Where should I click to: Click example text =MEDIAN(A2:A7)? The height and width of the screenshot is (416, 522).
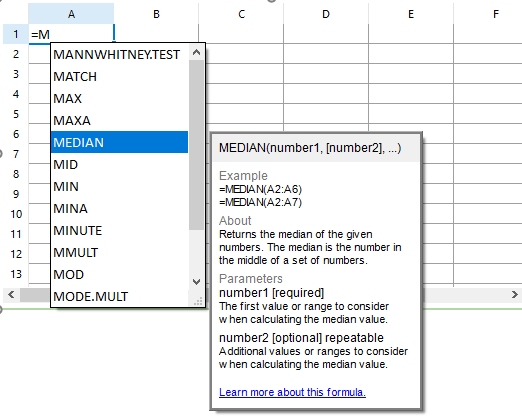tap(260, 202)
